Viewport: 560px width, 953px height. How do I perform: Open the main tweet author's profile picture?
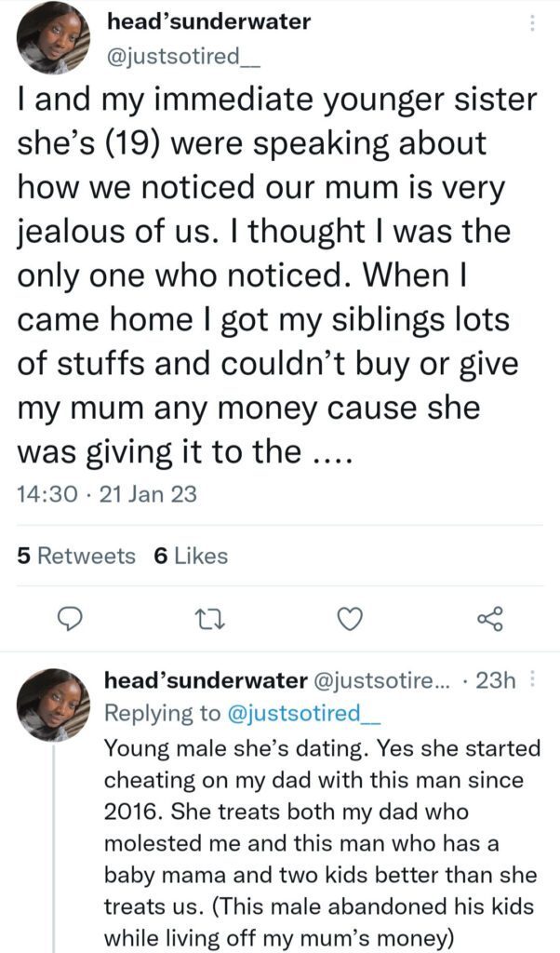[54, 38]
